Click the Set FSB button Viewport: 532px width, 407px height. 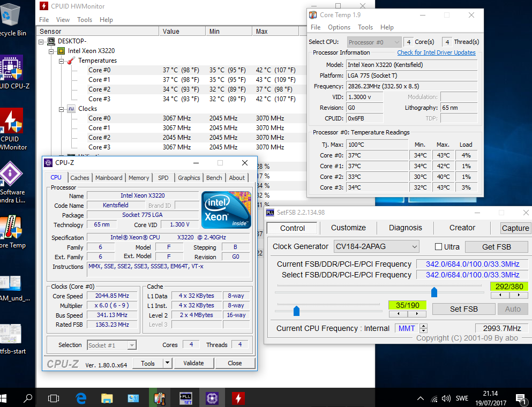point(463,309)
